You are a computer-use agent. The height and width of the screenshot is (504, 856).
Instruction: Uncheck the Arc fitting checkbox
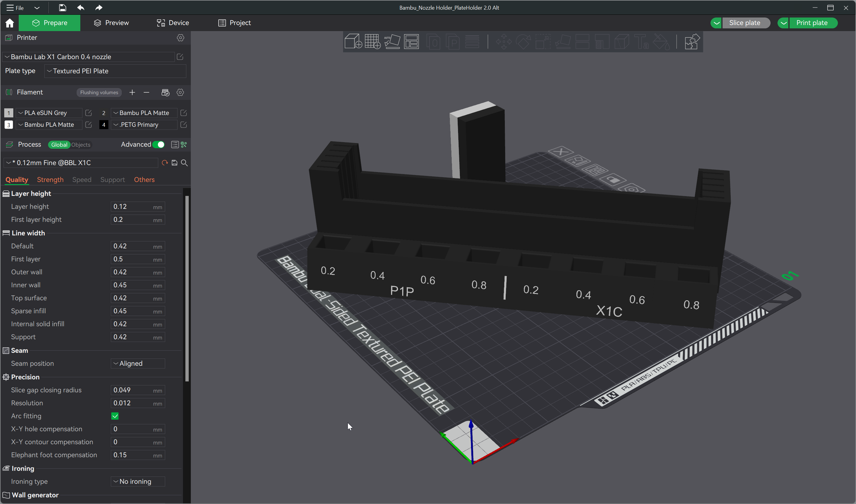pos(115,416)
